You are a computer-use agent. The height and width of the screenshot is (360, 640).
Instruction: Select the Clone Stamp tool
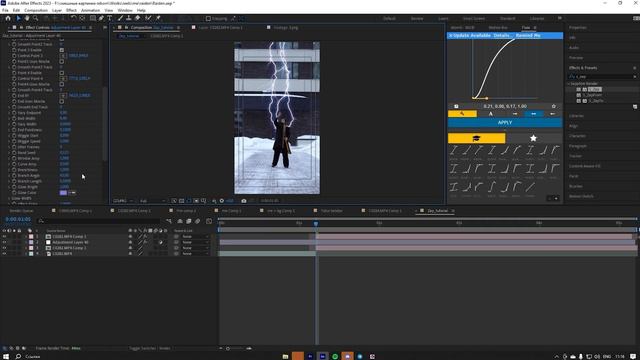tap(129, 18)
